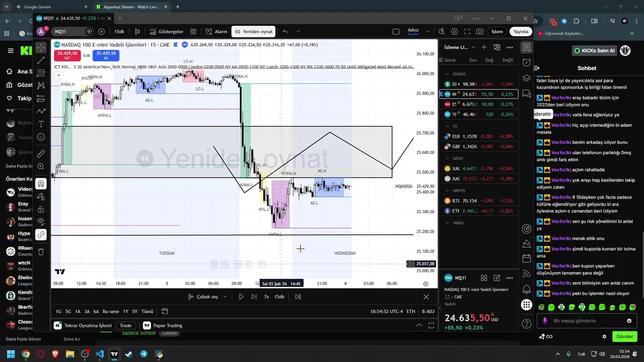Open the chart patterns tool group

click(x=41, y=85)
